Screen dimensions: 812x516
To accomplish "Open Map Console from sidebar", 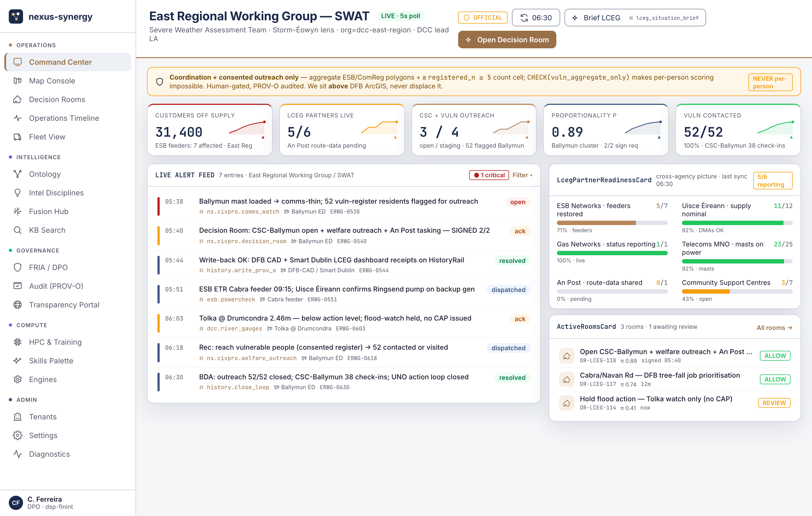I will (68, 81).
